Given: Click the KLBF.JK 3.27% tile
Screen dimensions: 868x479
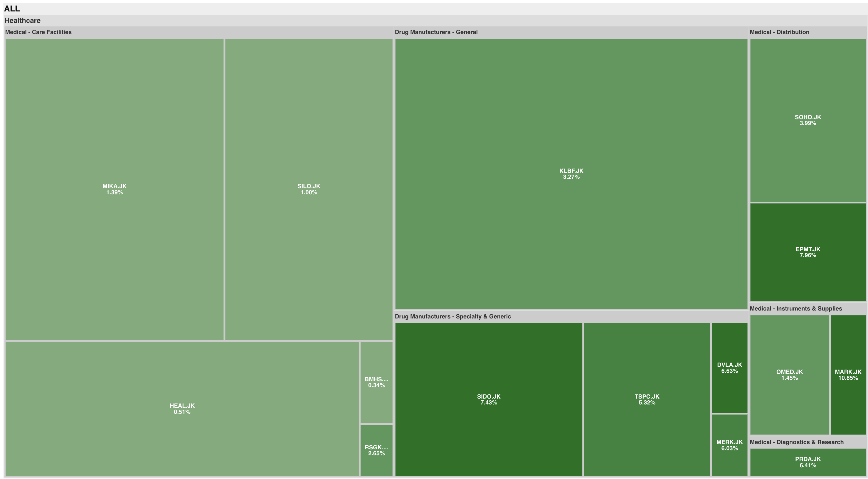Looking at the screenshot, I should [x=571, y=173].
